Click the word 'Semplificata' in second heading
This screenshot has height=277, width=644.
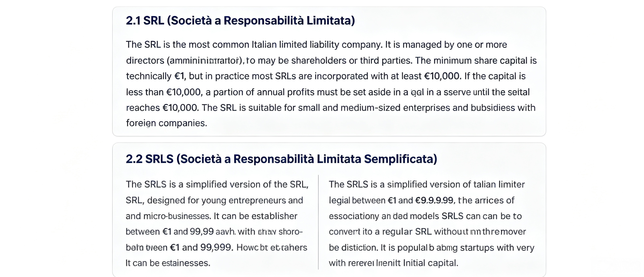(400, 159)
